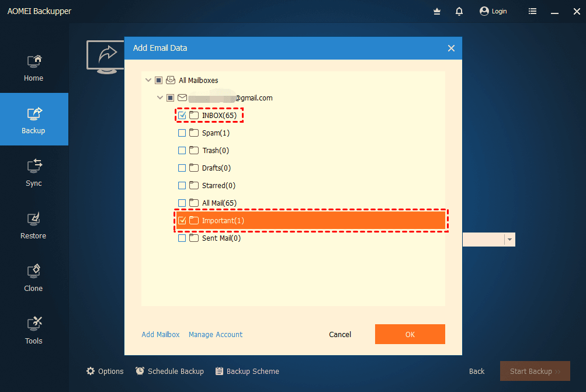Select the Important(1) label text
Viewport: 586px width, 392px height.
pos(223,221)
